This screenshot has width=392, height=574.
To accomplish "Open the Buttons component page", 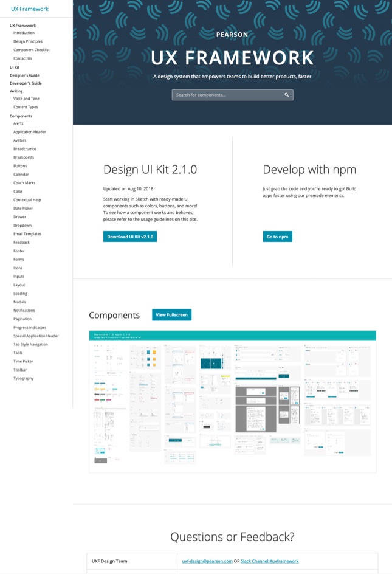I will point(20,166).
